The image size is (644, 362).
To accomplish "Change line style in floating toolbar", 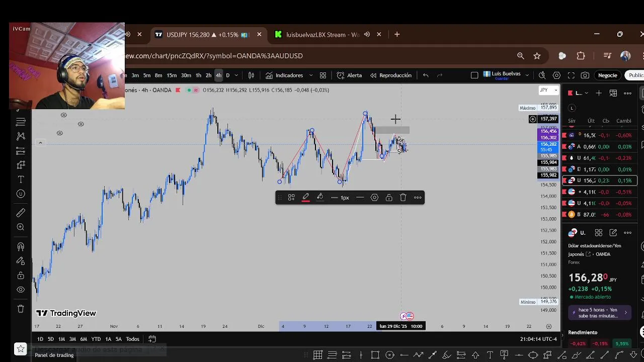I will (x=360, y=198).
